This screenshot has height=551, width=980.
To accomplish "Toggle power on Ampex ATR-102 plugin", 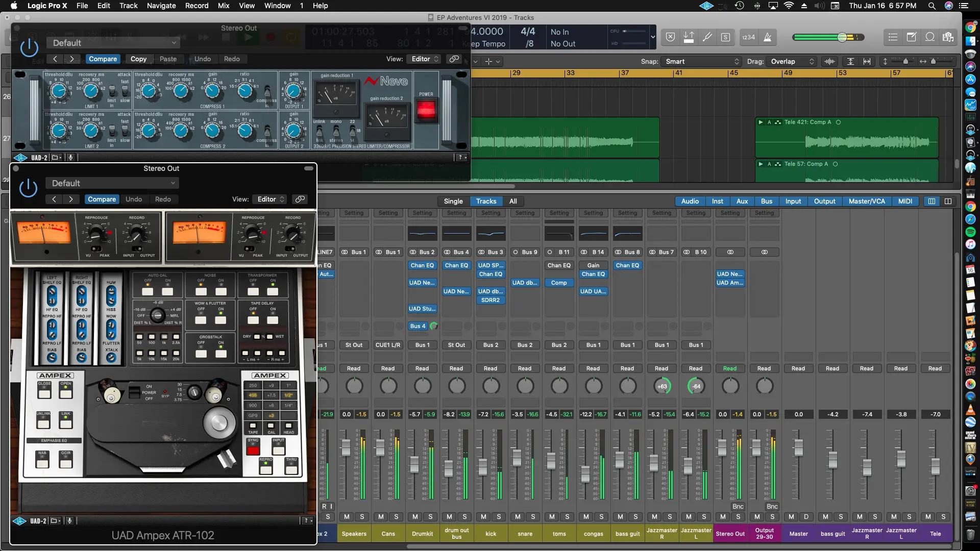I will coord(28,188).
